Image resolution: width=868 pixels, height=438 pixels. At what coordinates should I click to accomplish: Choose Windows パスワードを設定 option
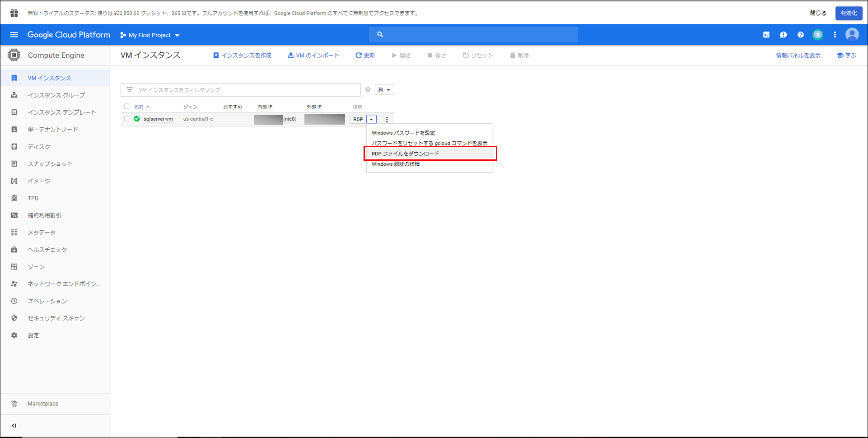click(403, 133)
